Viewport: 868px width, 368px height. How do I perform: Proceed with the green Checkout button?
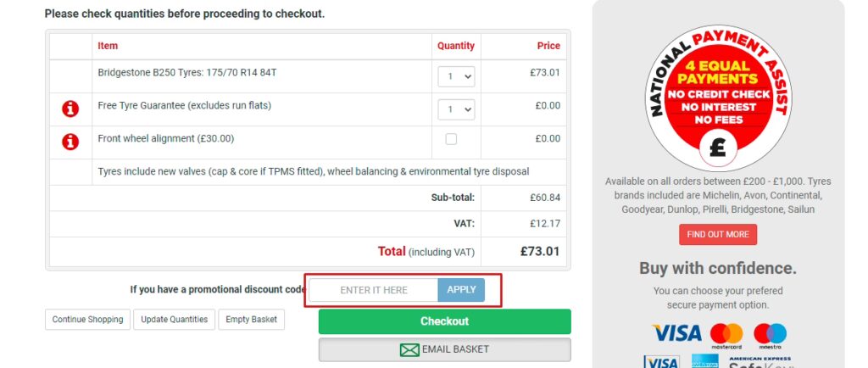[444, 321]
